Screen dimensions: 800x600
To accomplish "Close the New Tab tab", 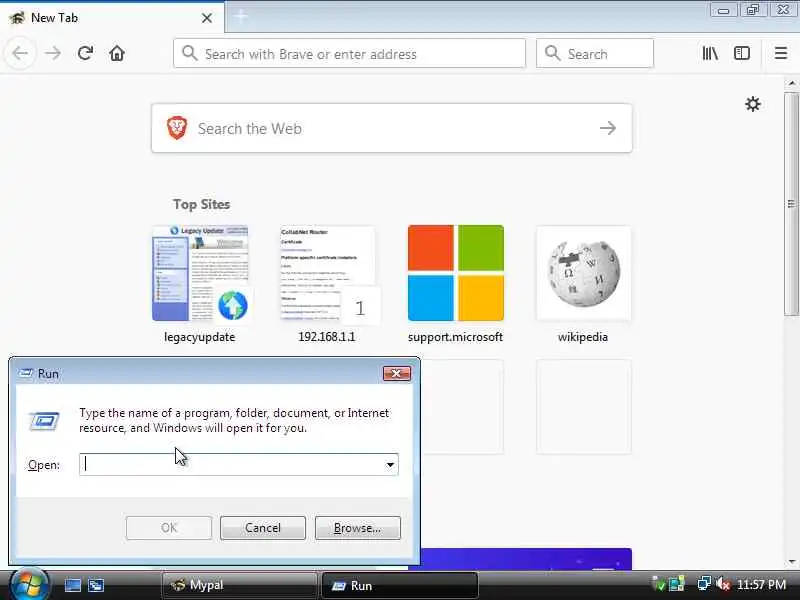I will [207, 18].
